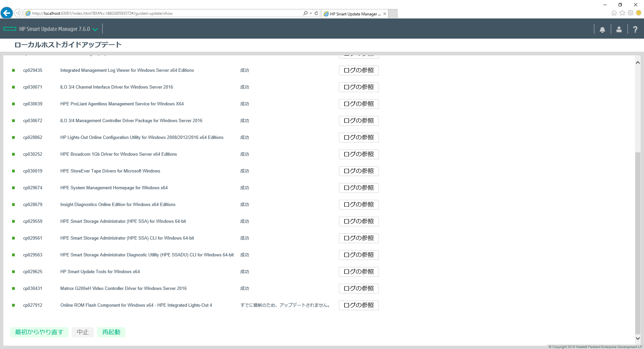Image resolution: width=644 pixels, height=349 pixels.
Task: View log for cp030671 iLO Channel Interface Driver
Action: tap(359, 87)
